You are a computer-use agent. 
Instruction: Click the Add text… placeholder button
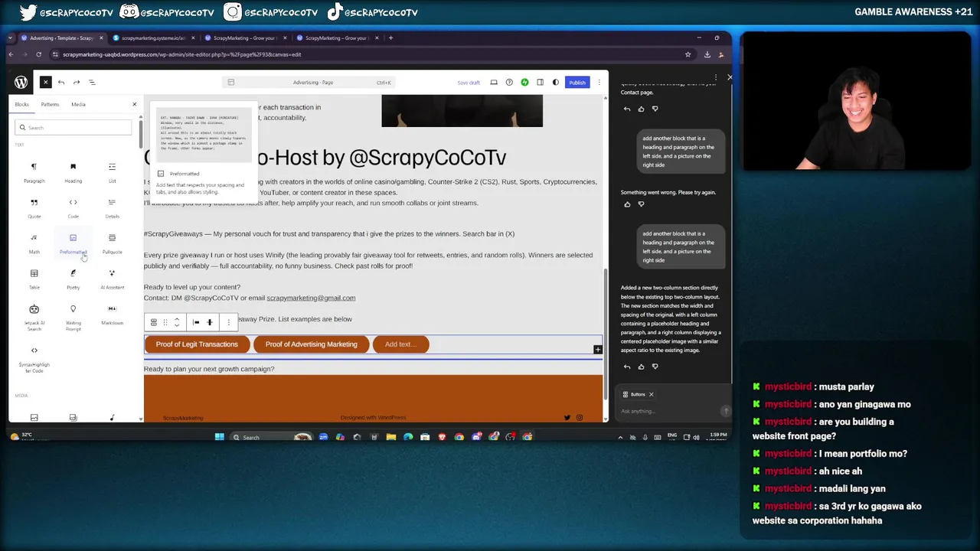(x=400, y=344)
